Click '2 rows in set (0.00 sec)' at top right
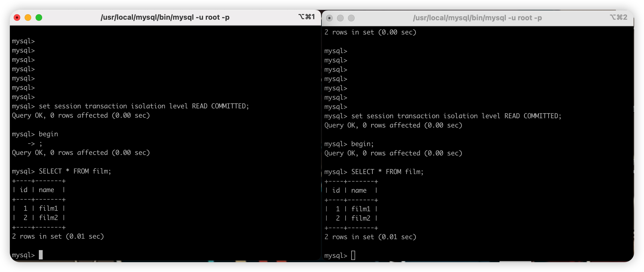The height and width of the screenshot is (272, 644). click(x=370, y=32)
